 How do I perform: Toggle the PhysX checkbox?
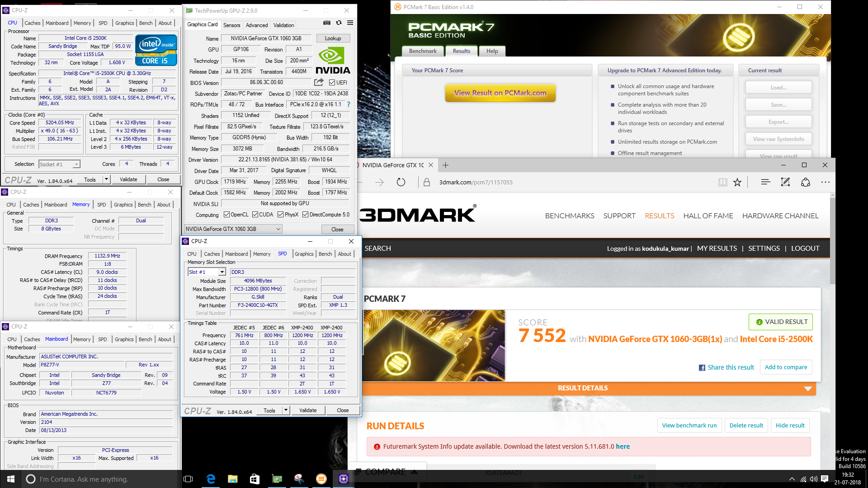click(x=280, y=215)
